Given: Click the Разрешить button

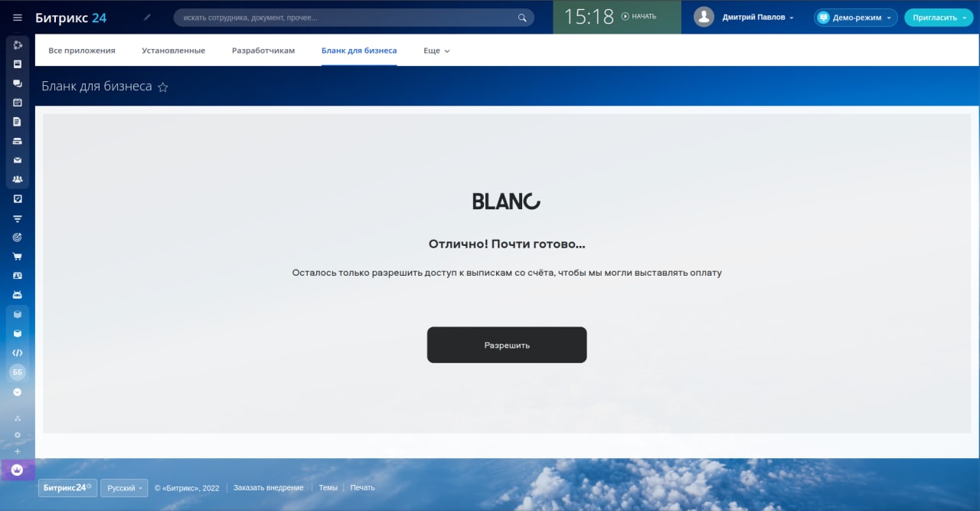Looking at the screenshot, I should 507,345.
